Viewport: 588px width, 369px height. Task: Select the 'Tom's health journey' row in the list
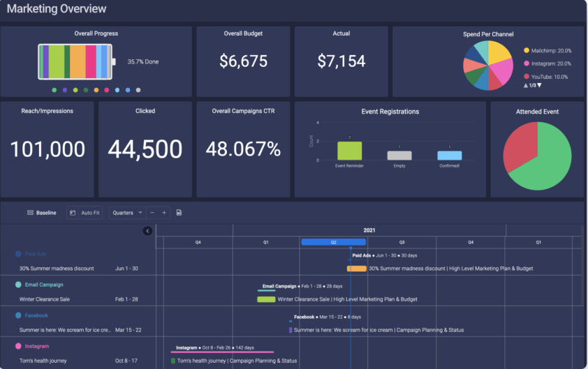pyautogui.click(x=43, y=361)
